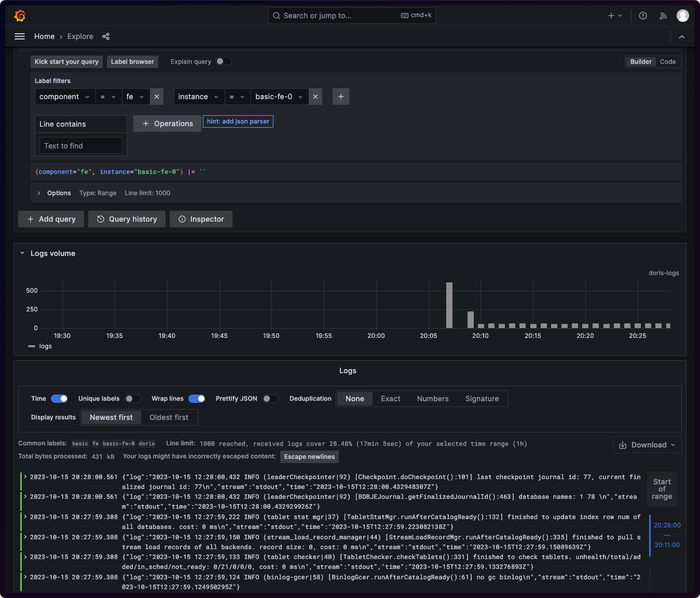This screenshot has width=700, height=598.
Task: Collapse the Logs volume panel
Action: [22, 253]
